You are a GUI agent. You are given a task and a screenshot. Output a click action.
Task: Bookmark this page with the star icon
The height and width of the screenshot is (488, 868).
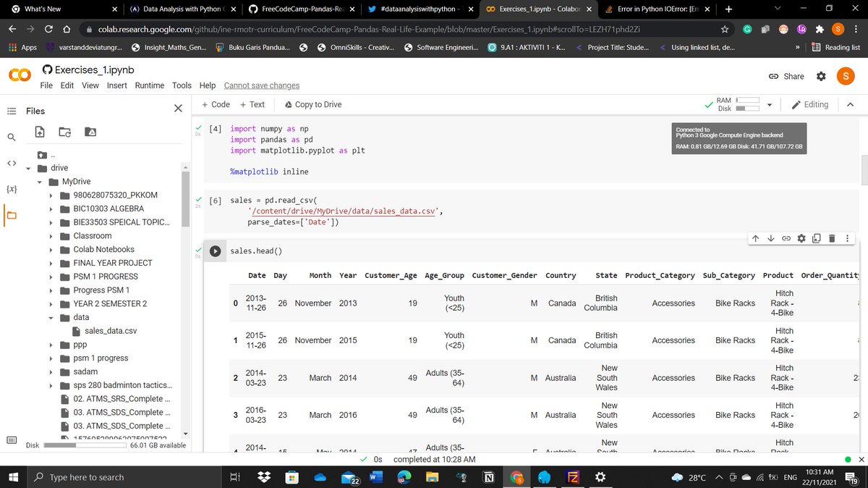coord(724,29)
